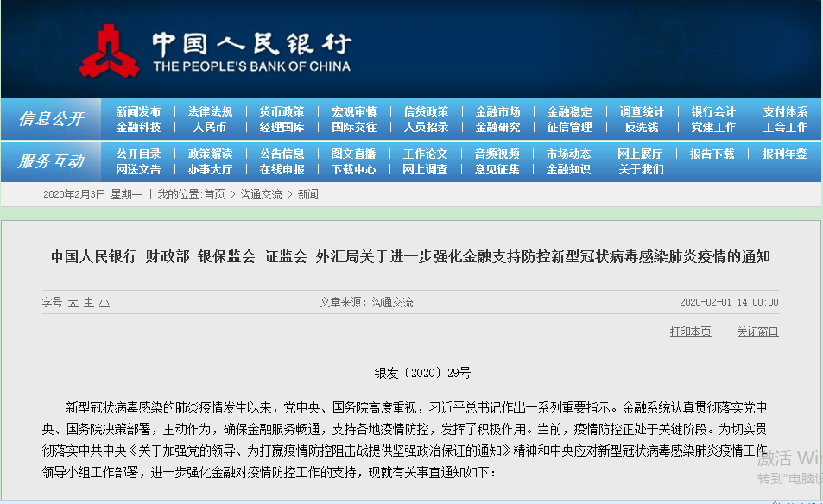This screenshot has height=504, width=823.
Task: Set font size to 中
Action: 89,303
